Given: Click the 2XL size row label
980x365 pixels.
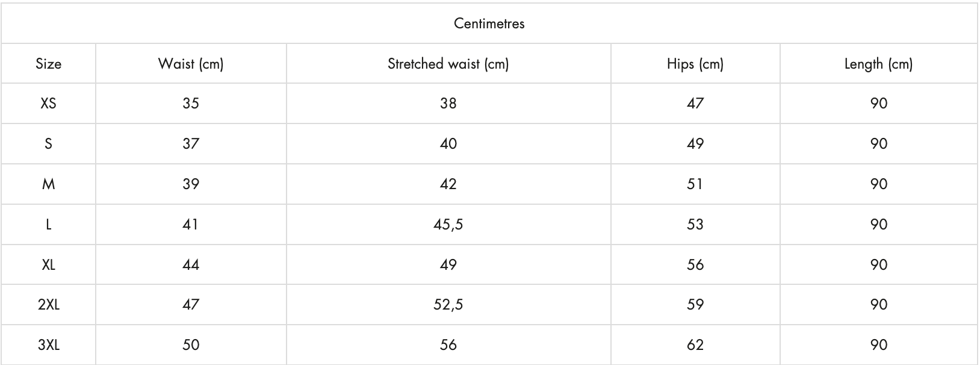Looking at the screenshot, I should [48, 305].
